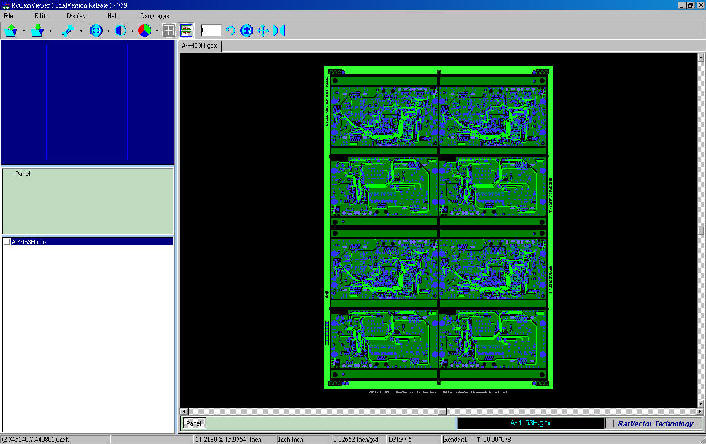Select the document tab above the canvas
This screenshot has width=706, height=444.
click(x=200, y=46)
